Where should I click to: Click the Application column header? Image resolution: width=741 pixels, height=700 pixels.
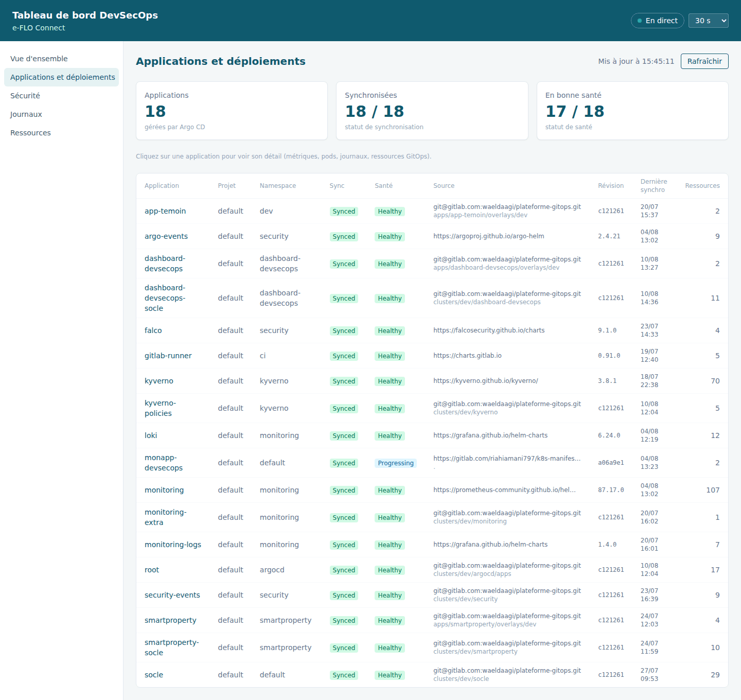click(162, 186)
